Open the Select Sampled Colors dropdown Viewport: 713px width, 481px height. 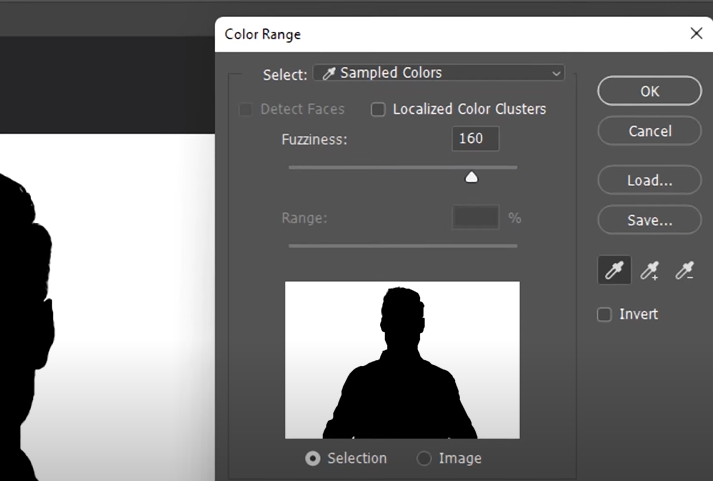click(x=439, y=73)
